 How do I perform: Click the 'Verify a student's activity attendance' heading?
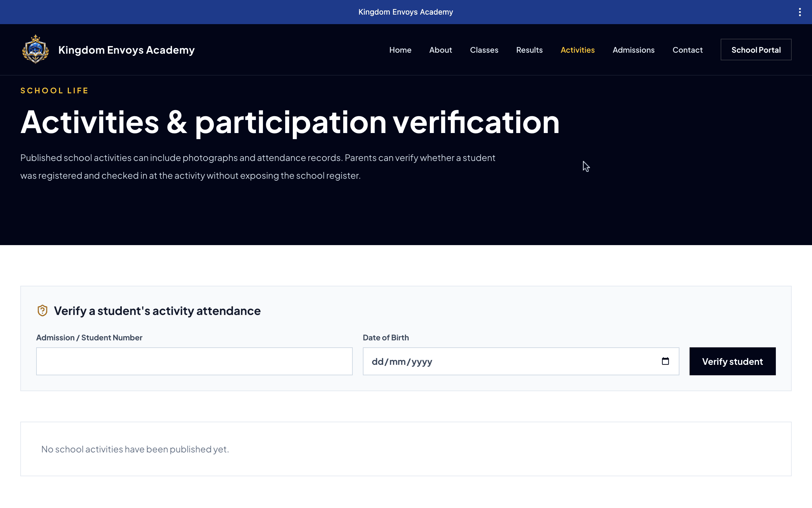tap(157, 311)
